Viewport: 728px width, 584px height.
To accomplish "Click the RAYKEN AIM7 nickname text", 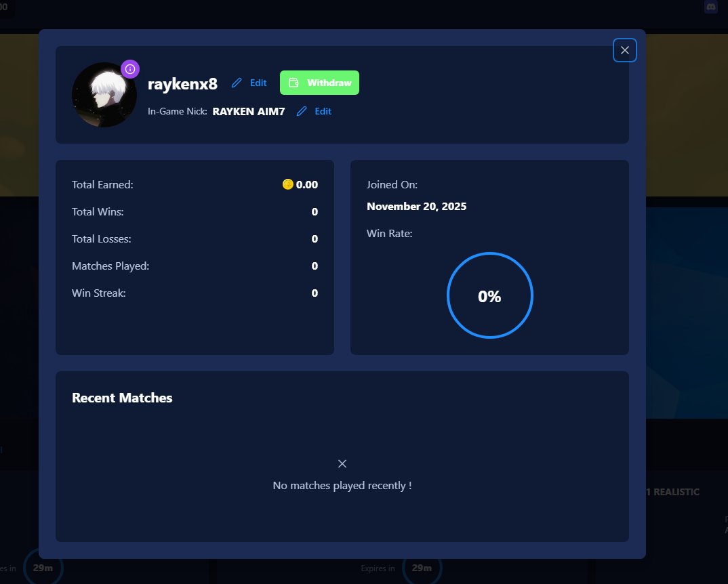I will click(248, 111).
